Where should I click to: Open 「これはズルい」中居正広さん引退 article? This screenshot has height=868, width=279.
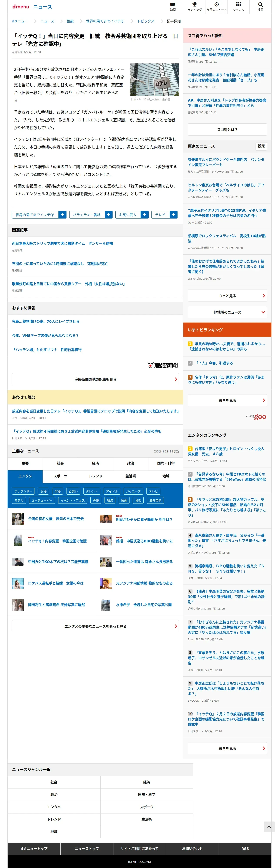click(226, 52)
